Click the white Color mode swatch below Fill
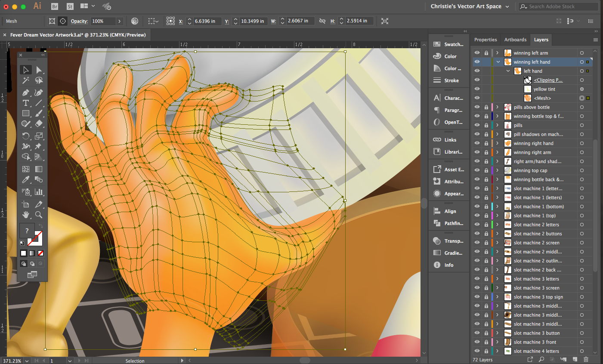The image size is (603, 364). (24, 253)
